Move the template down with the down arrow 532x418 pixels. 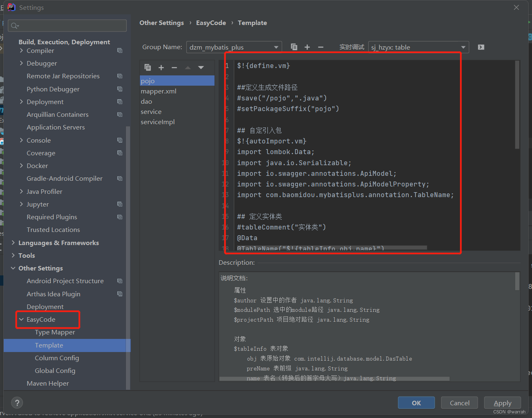[x=201, y=68]
